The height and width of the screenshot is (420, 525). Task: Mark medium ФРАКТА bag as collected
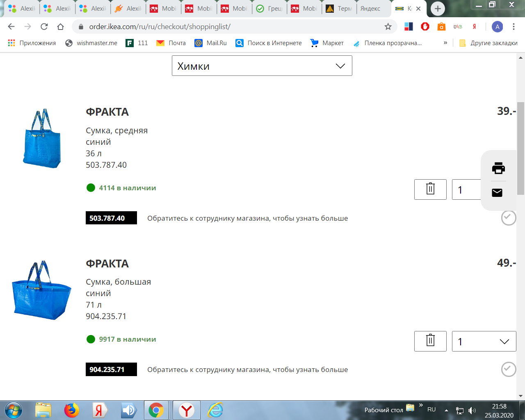pyautogui.click(x=508, y=218)
